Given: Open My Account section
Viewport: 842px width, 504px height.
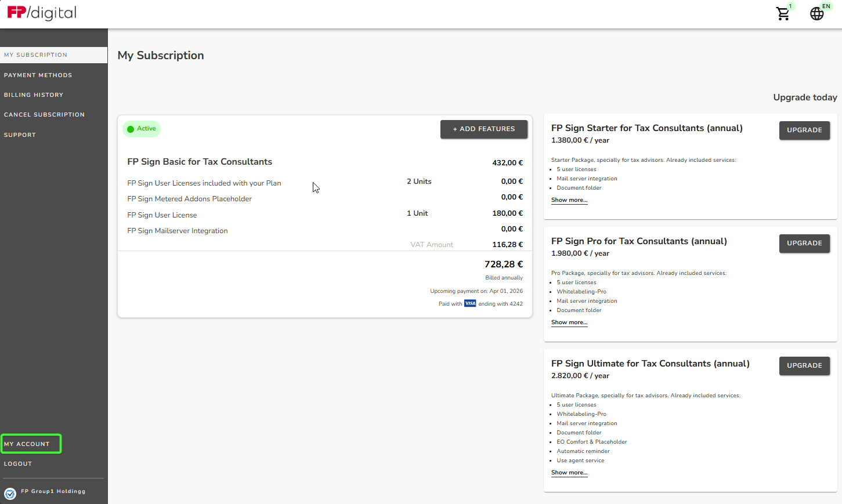Looking at the screenshot, I should pyautogui.click(x=27, y=444).
